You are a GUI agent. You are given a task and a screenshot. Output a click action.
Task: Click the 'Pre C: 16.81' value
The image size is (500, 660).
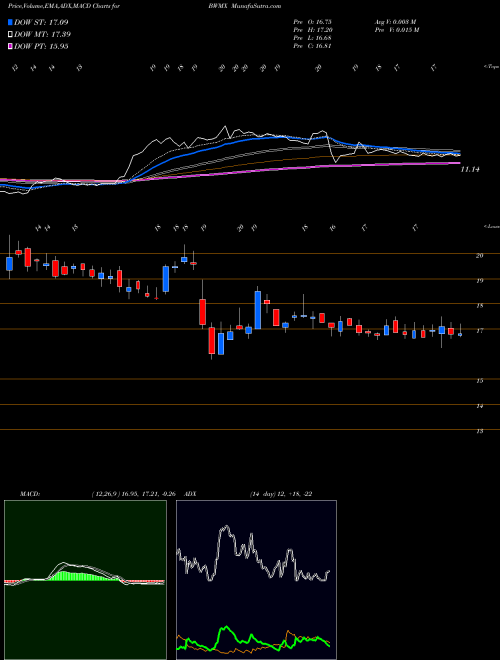(312, 46)
